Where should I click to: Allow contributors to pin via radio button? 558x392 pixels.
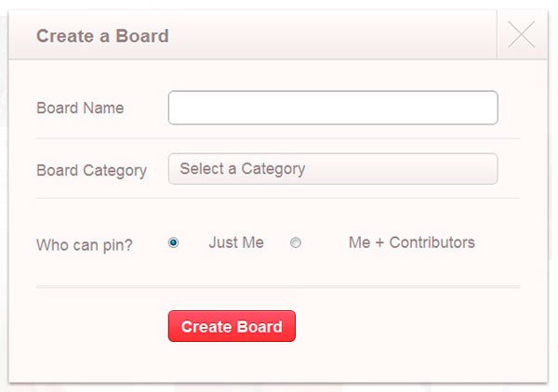click(296, 243)
